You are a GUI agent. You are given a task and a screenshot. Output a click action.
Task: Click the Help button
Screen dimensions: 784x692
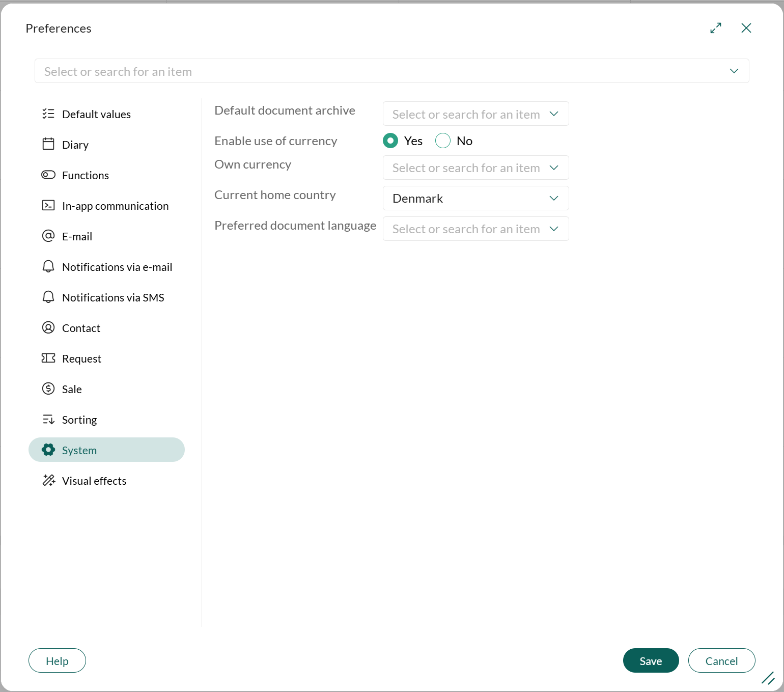[x=57, y=660]
